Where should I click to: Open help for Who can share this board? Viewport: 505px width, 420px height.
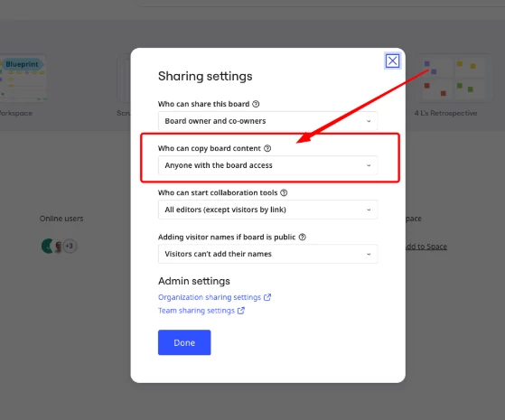coord(256,104)
